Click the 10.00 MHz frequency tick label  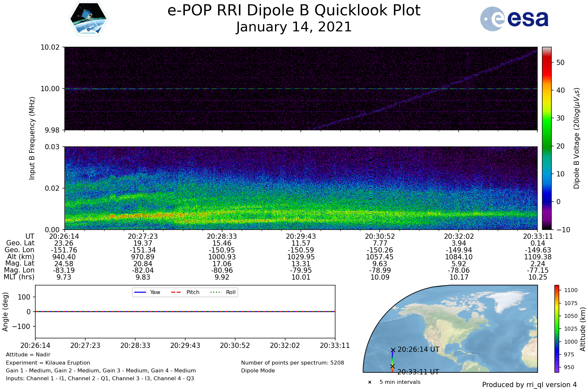pos(50,89)
